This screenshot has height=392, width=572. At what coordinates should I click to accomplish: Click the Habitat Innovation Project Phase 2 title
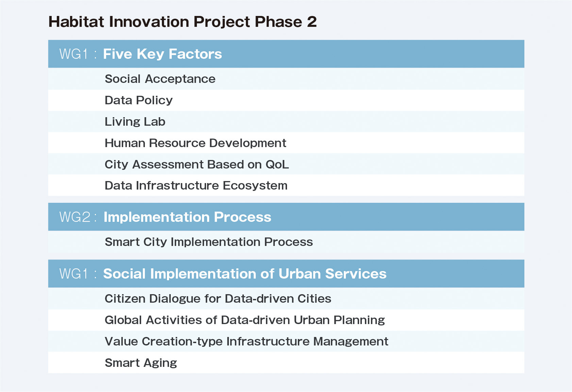(x=183, y=22)
